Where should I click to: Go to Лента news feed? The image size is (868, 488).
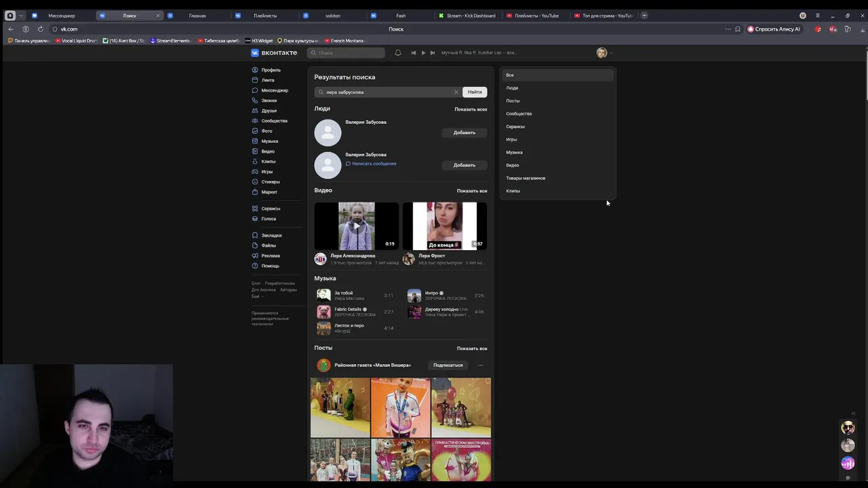[x=268, y=80]
